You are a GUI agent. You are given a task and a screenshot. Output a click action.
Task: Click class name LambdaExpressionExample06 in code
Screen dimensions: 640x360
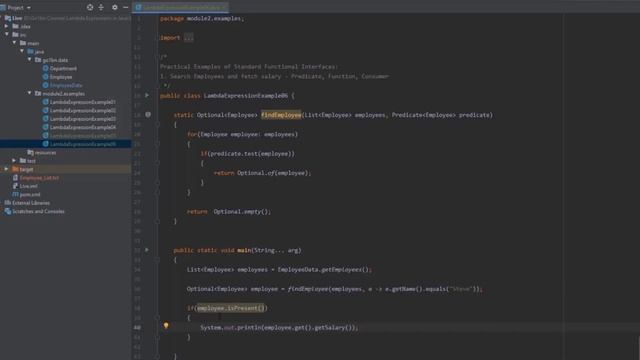tap(246, 96)
